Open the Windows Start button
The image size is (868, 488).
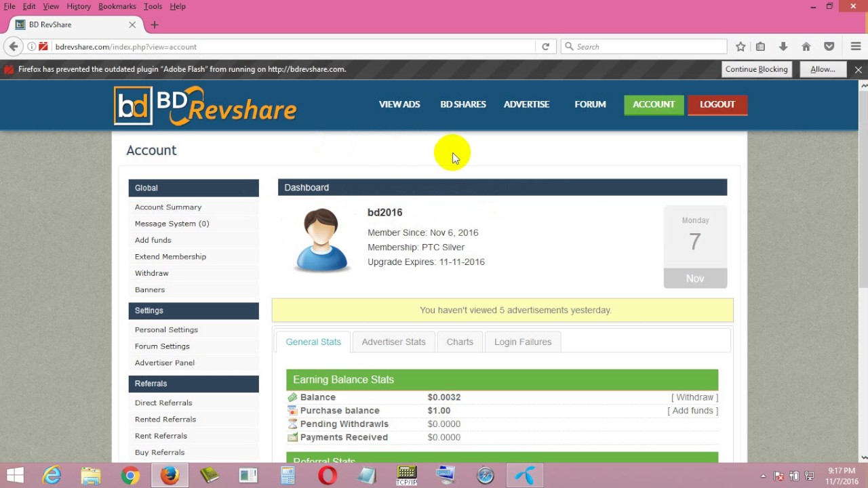pos(15,476)
